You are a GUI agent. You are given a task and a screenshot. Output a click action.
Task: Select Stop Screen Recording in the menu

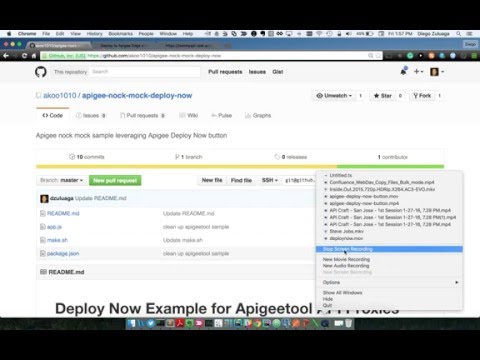389,249
